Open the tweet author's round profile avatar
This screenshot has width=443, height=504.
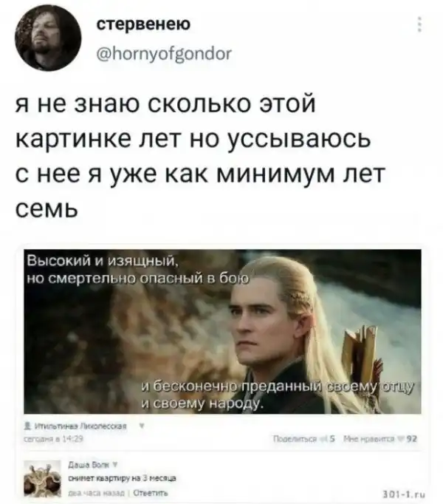(x=48, y=38)
